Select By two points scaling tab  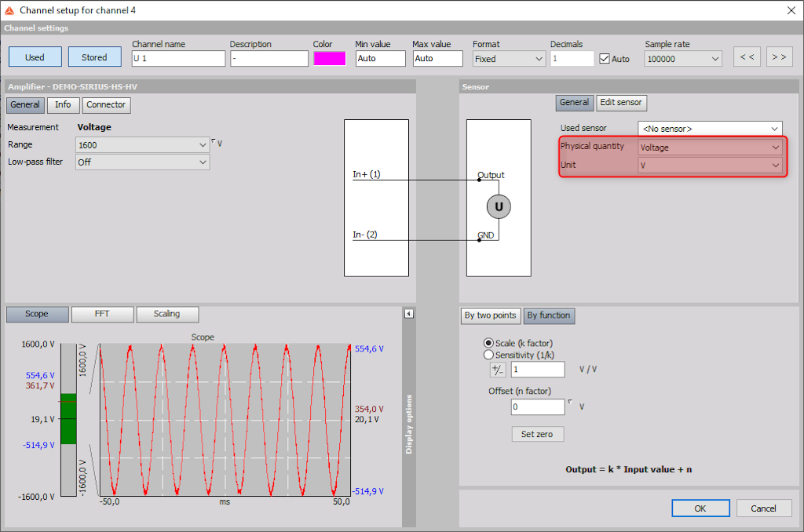coord(491,315)
